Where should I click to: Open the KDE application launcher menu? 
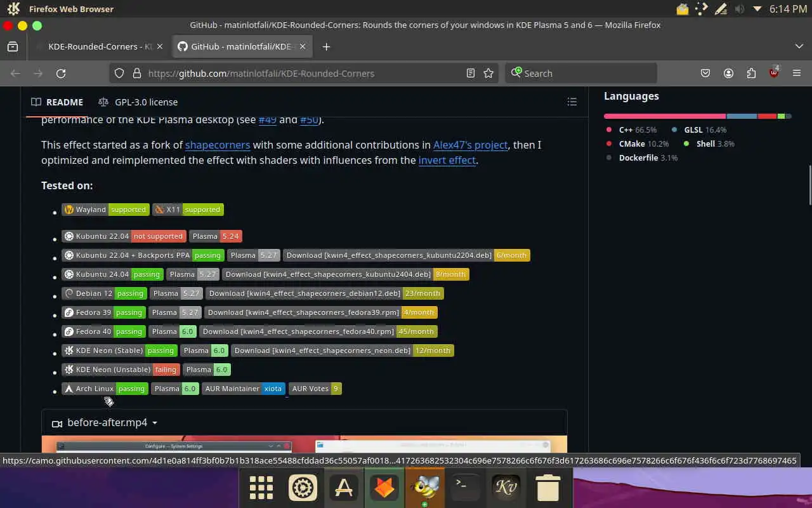click(13, 9)
